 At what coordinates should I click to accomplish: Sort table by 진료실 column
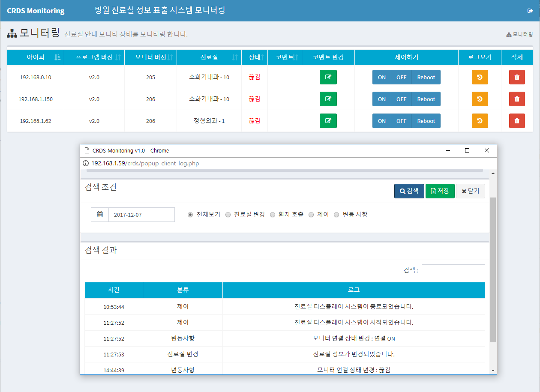point(209,57)
